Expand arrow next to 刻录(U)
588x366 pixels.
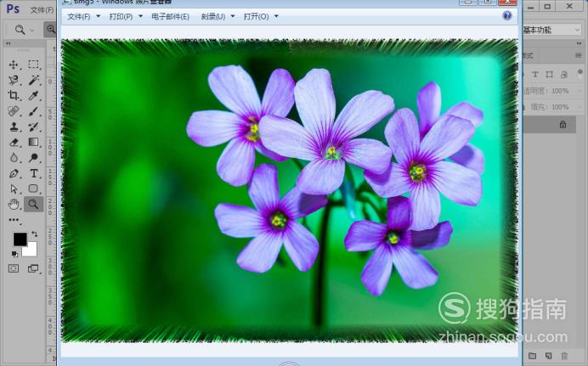[233, 16]
